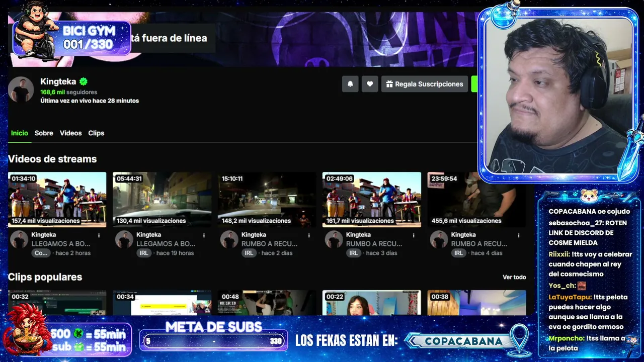Select the IRL tag next to 'hace 4 días'
This screenshot has height=362, width=644.
click(x=459, y=253)
